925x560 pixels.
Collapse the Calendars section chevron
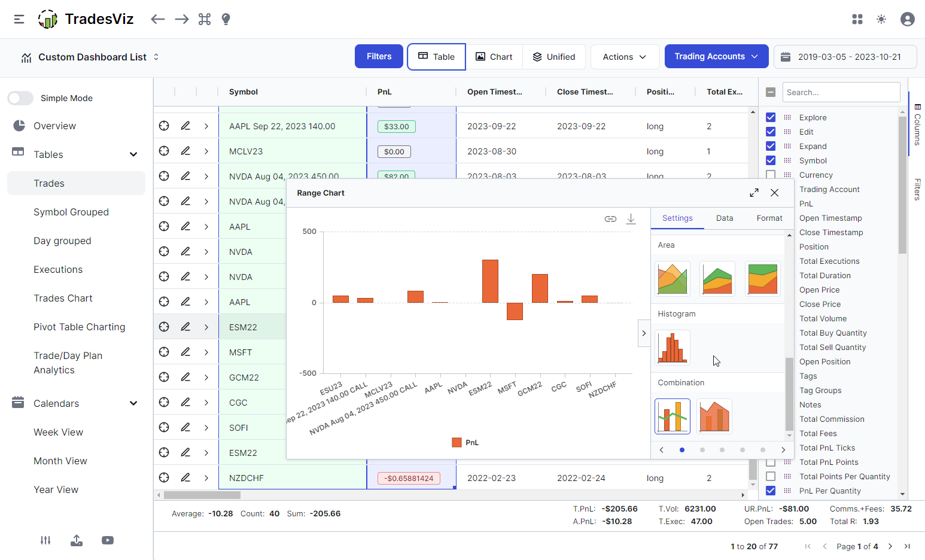(133, 403)
